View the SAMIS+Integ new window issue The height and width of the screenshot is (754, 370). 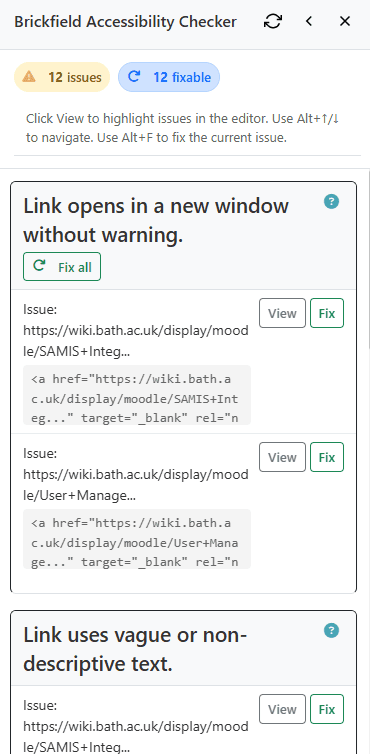click(282, 313)
